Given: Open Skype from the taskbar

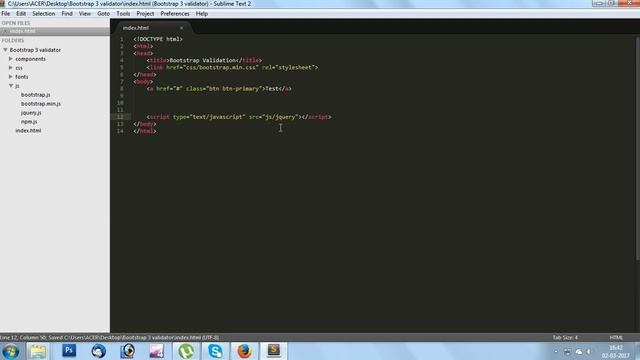Looking at the screenshot, I should click(x=215, y=351).
